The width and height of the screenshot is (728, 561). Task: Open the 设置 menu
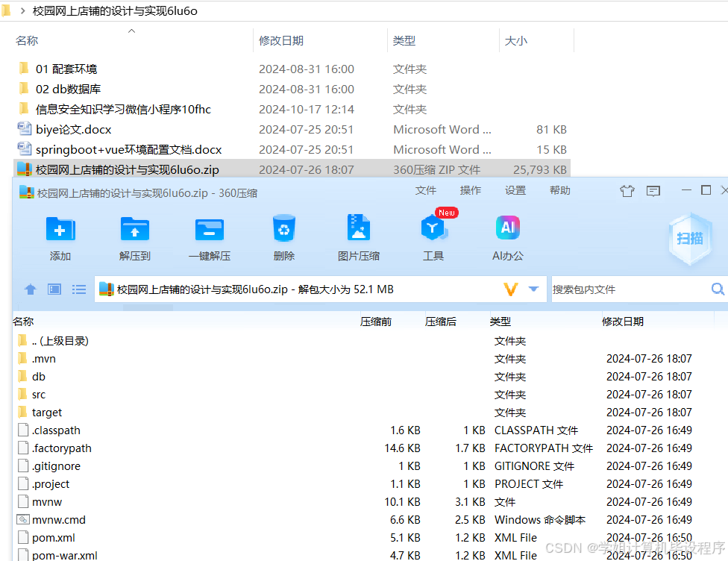[x=515, y=191]
